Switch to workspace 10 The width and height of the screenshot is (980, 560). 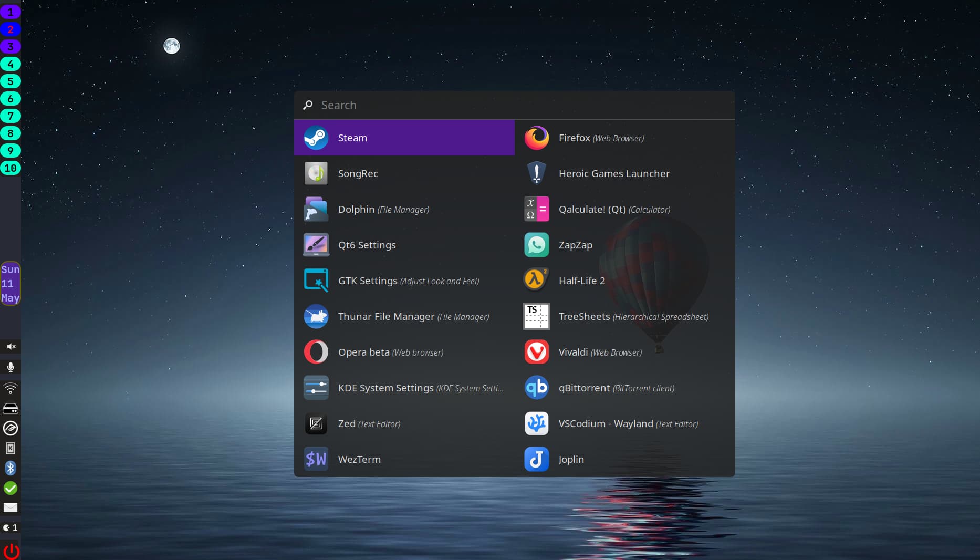pos(11,168)
